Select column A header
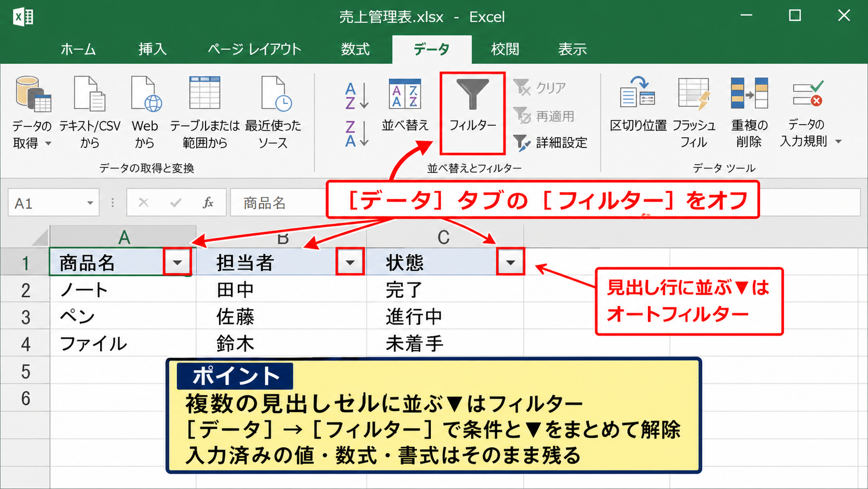This screenshot has height=489, width=868. click(x=123, y=237)
